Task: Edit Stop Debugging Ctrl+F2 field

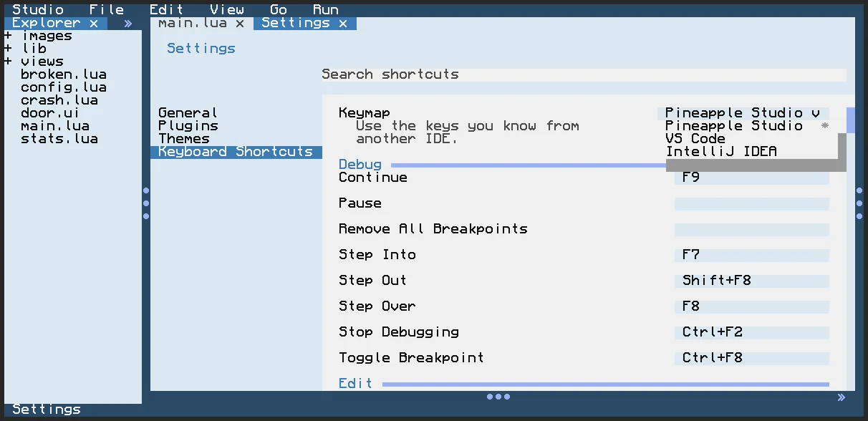Action: (752, 333)
